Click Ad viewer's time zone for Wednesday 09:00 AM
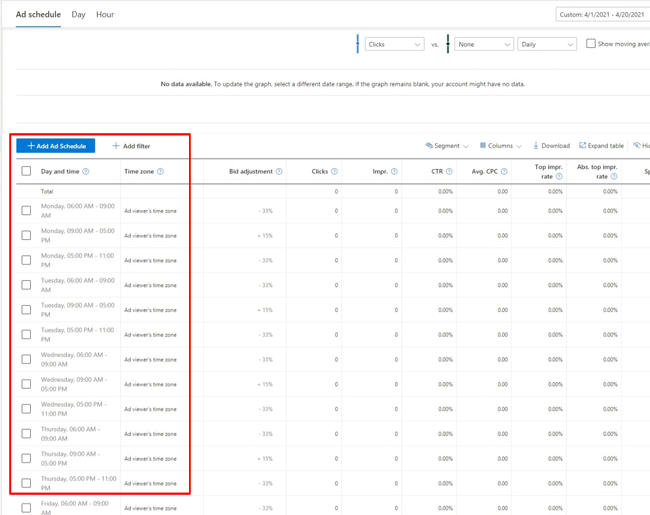The width and height of the screenshot is (650, 515). (x=150, y=384)
